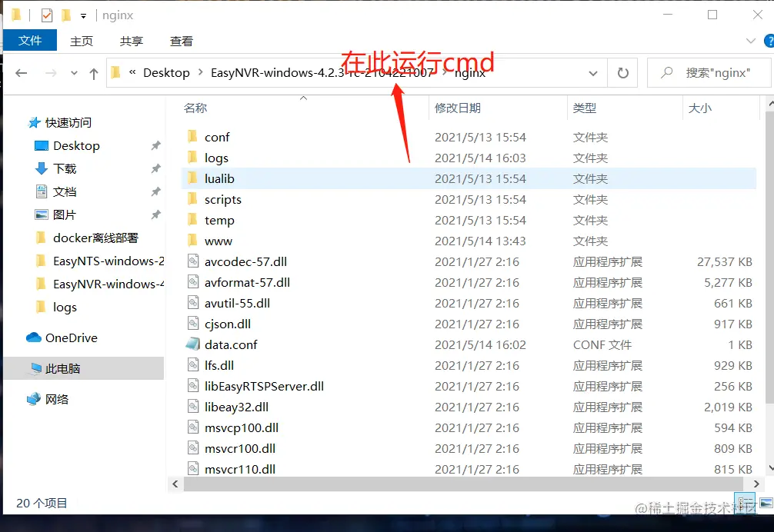Open EasyNTS-windows folder in sidebar
The image size is (774, 532).
[108, 261]
